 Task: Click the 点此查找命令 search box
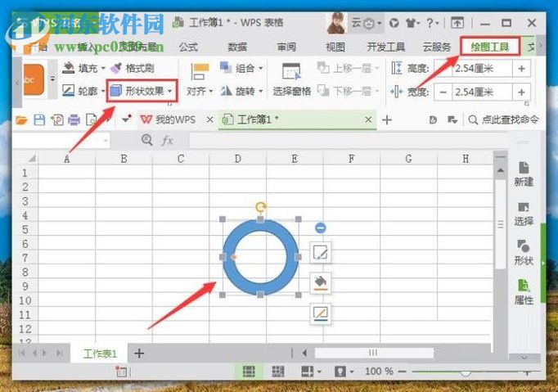point(504,119)
